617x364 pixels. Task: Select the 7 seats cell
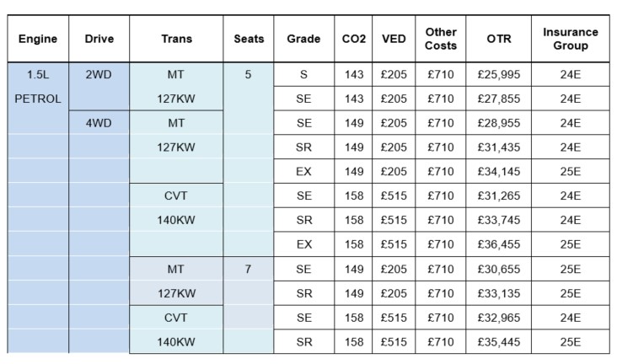click(x=249, y=269)
